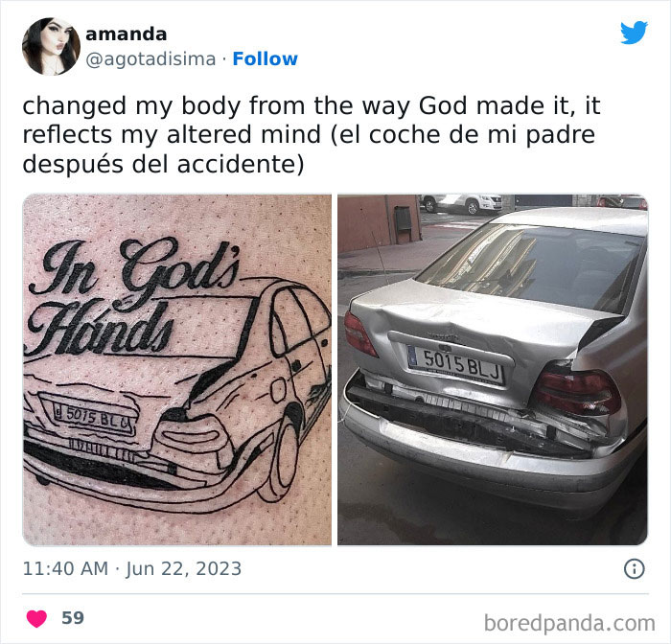
Task: Click the pink heart like icon
Action: click(x=36, y=618)
